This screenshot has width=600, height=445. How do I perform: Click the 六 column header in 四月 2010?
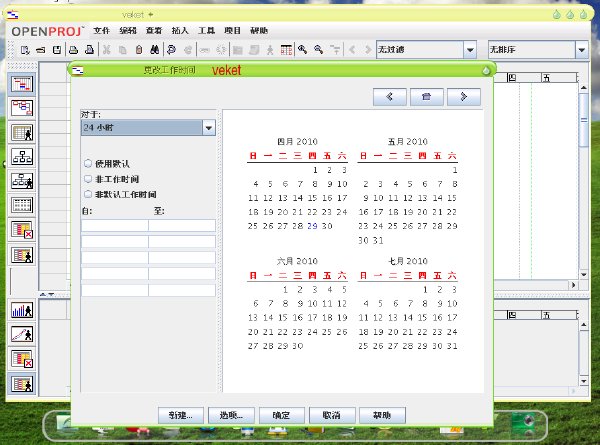[342, 156]
